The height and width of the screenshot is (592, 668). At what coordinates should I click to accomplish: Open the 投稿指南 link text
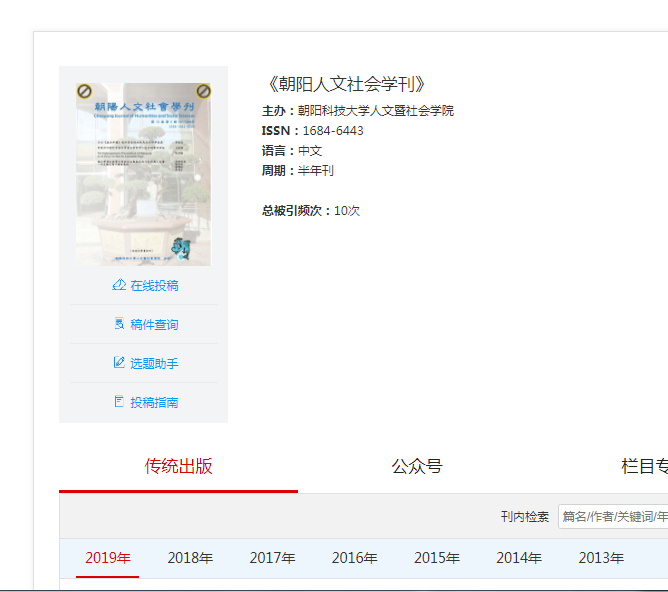(154, 403)
